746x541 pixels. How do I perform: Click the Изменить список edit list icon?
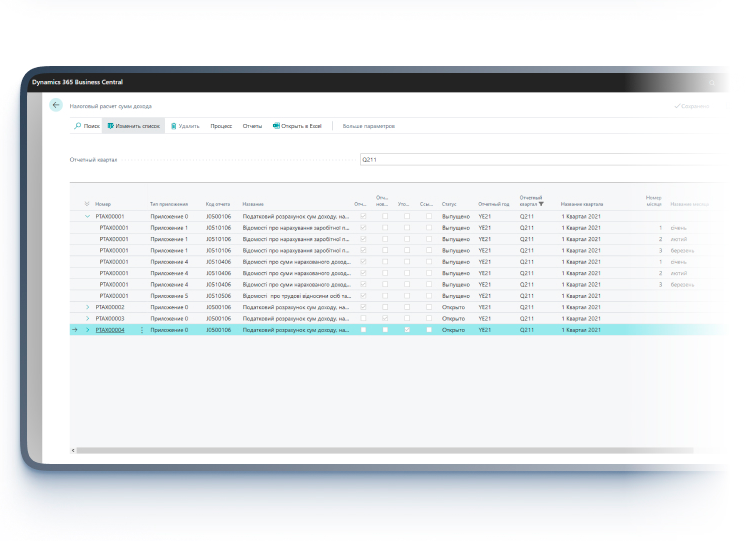[x=110, y=127]
